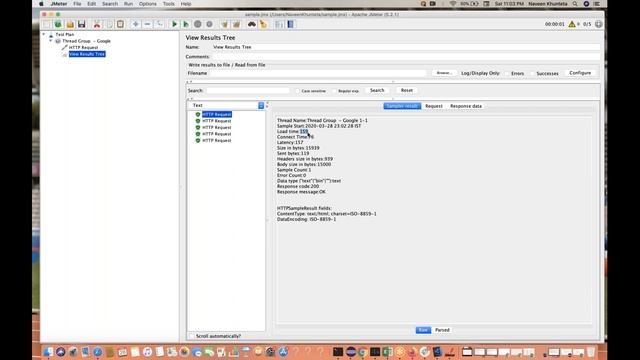The height and width of the screenshot is (360, 640).
Task: Enable Scroll automatically checkbox
Action: (x=191, y=336)
